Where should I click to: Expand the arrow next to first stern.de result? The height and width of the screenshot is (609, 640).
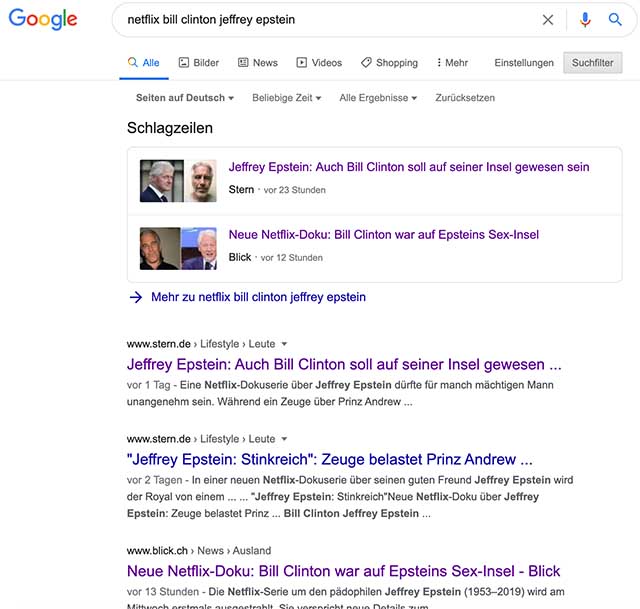284,344
